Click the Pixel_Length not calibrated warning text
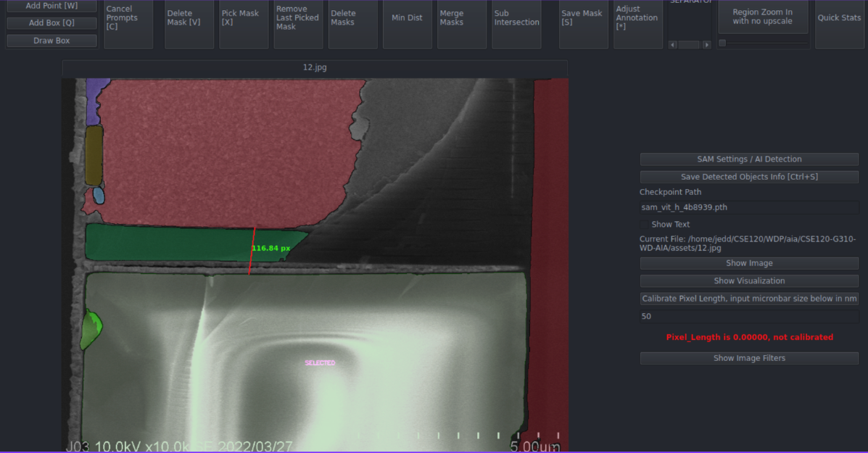868x453 pixels. point(750,338)
